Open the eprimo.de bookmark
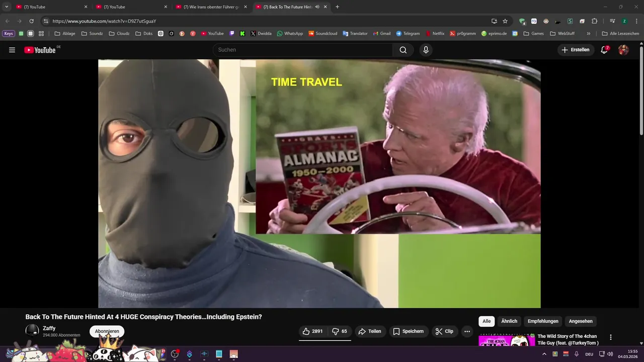 494,34
